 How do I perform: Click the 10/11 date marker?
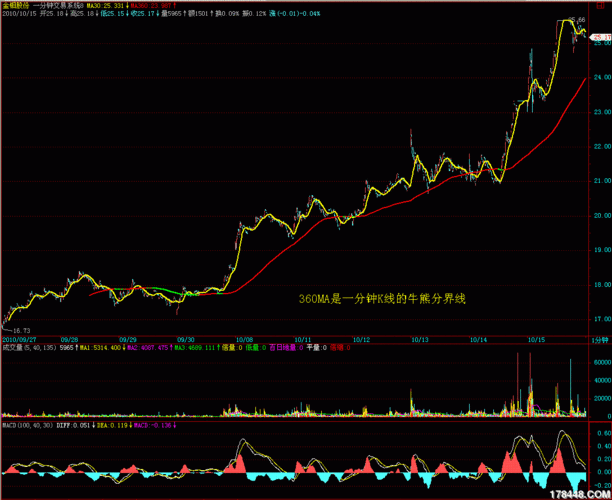pos(303,340)
